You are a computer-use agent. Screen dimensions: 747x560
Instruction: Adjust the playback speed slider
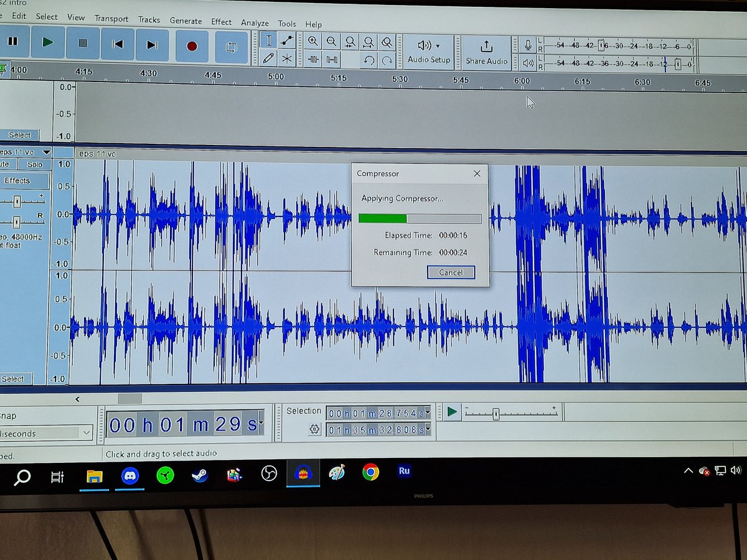pos(496,414)
